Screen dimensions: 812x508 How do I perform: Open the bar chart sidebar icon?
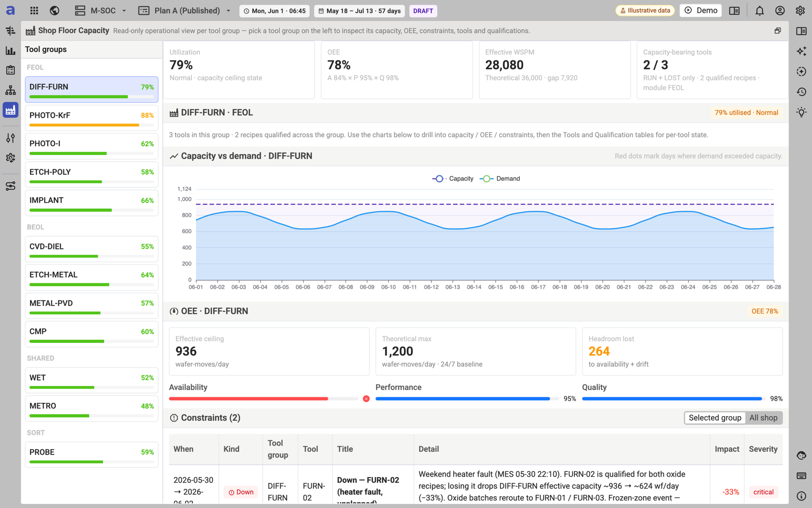coord(11,51)
